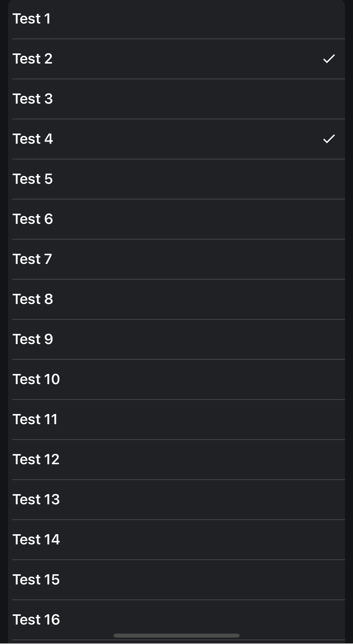Choose the Test 15 item

(176, 580)
